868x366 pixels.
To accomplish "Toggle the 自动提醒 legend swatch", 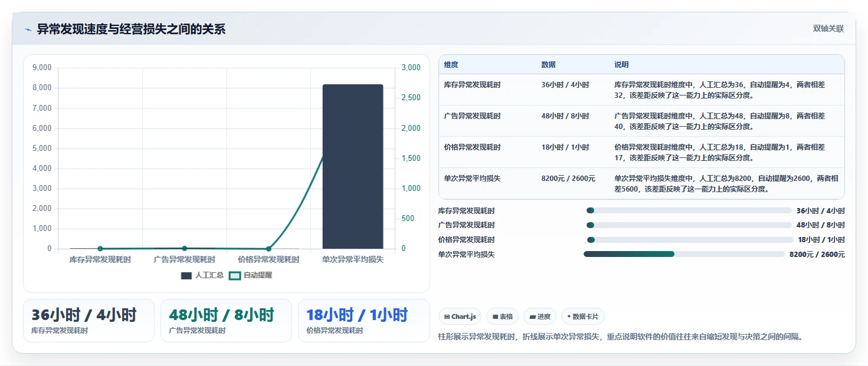I will coord(235,275).
